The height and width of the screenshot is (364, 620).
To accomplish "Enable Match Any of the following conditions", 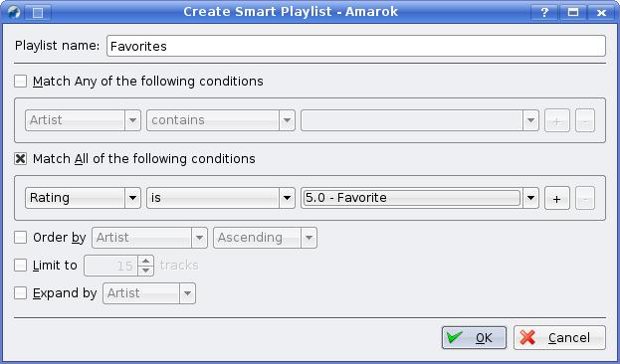I will 20,81.
